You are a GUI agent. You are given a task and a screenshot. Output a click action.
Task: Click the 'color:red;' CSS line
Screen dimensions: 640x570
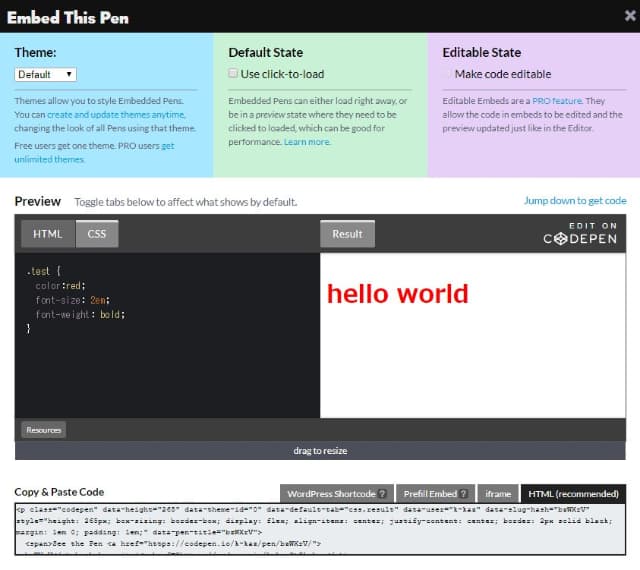pyautogui.click(x=60, y=285)
